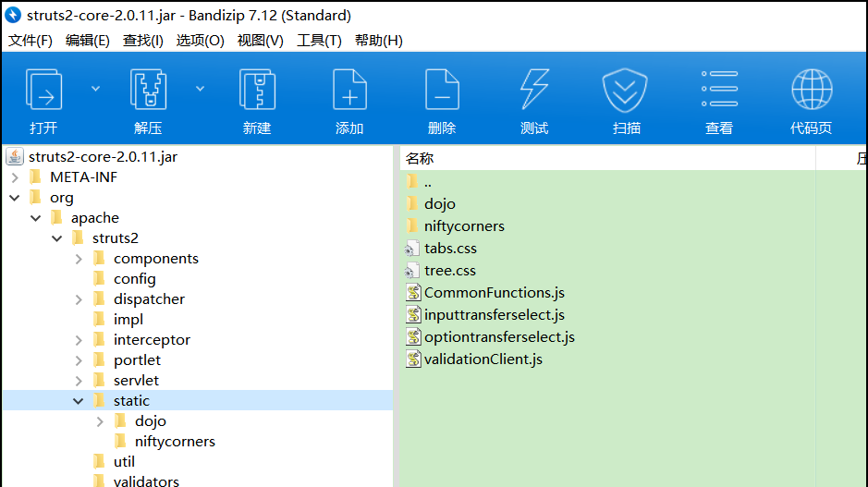Click the interceptor folder icon in the tree
The width and height of the screenshot is (868, 487).
point(99,339)
